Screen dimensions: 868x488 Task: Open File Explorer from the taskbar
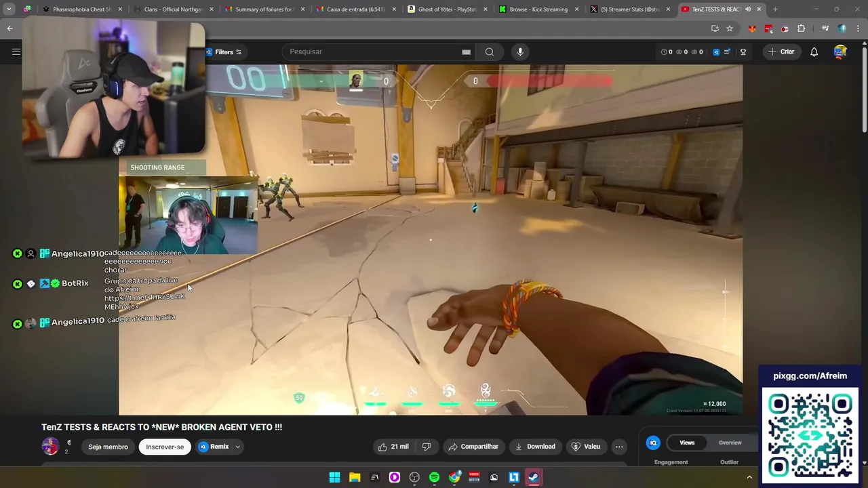point(355,477)
